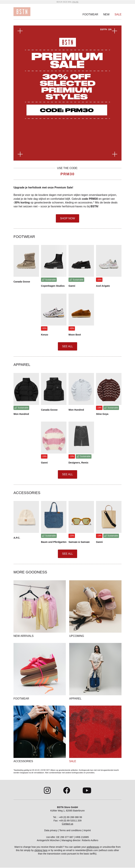Open the Premium Sale red banner
Screen dimensions: 135x868
click(x=67, y=93)
